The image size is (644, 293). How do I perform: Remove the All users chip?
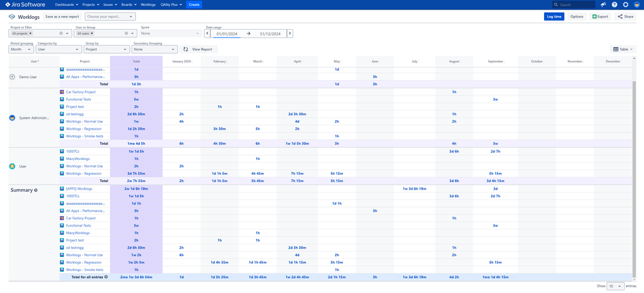click(92, 34)
